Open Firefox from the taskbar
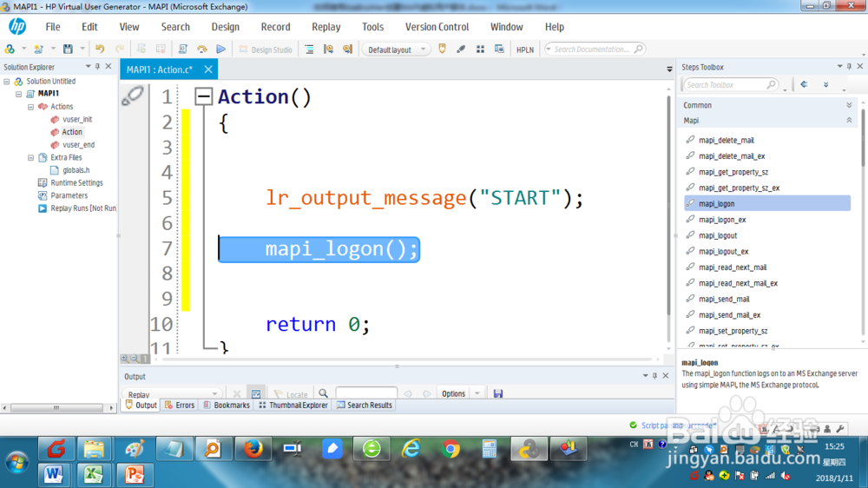Screen dimensions: 868x488 [x=253, y=448]
